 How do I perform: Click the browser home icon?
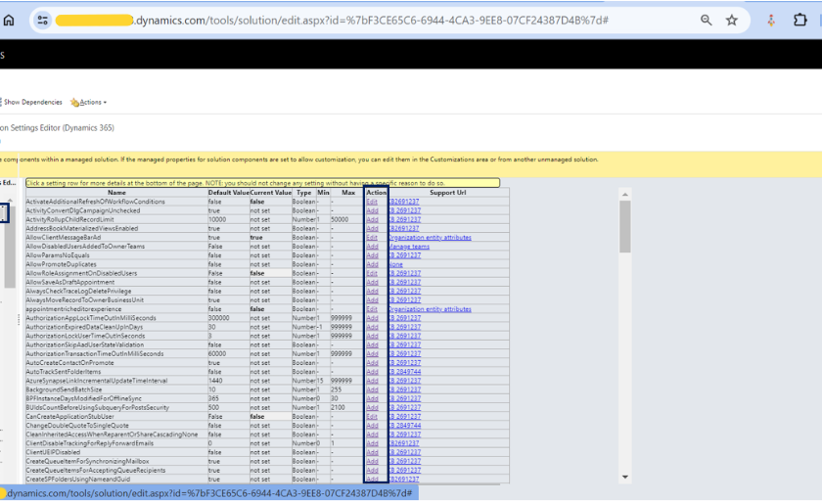tap(9, 20)
